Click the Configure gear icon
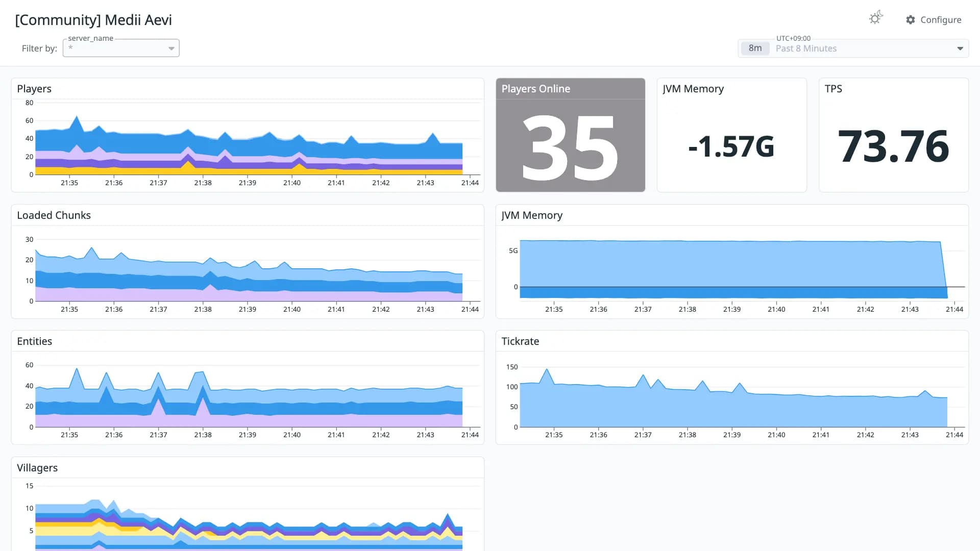The width and height of the screenshot is (980, 551). pyautogui.click(x=911, y=20)
